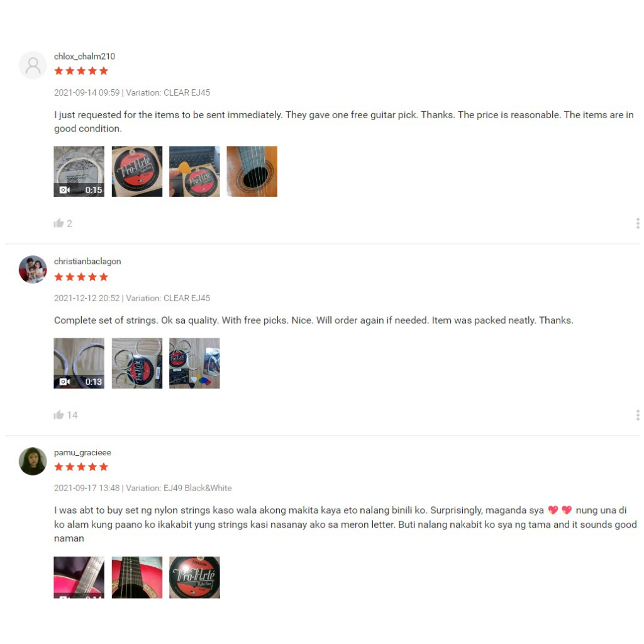View red guitar strings close-up photo
The image size is (644, 644).
point(136,577)
